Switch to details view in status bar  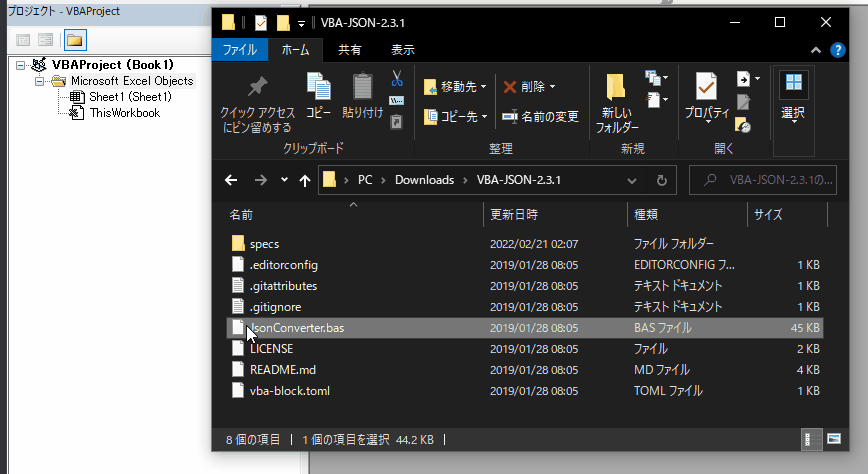pos(811,440)
